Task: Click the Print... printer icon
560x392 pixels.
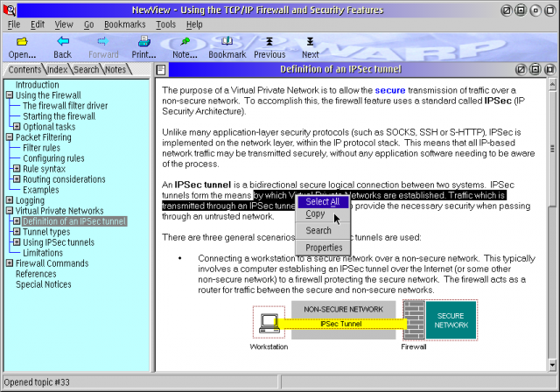Action: (143, 41)
